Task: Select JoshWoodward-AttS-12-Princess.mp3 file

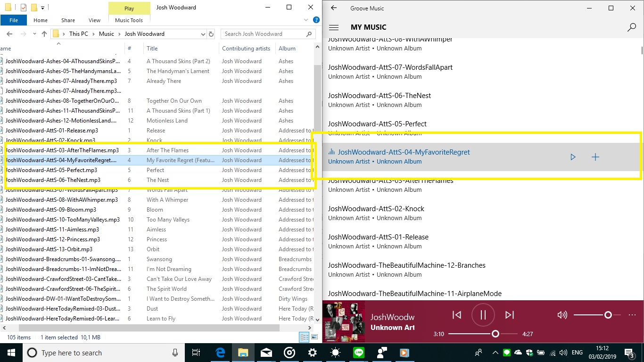Action: pos(52,239)
